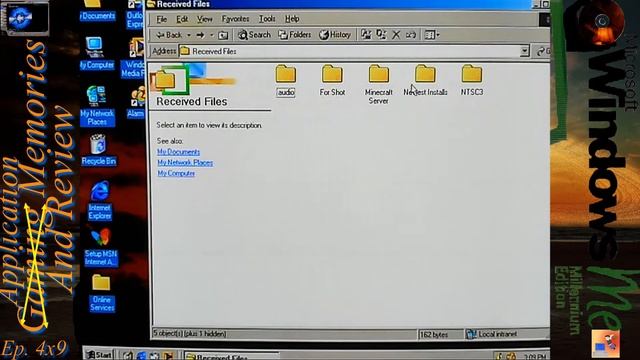Image resolution: width=640 pixels, height=360 pixels.
Task: Open the Forward history dropdown arrow
Action: coord(211,35)
